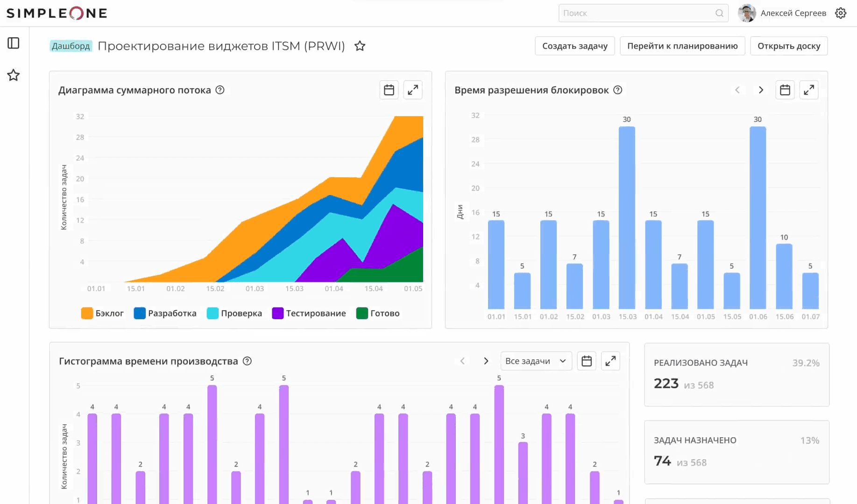Show help for Диаграмма суммарного потока
The height and width of the screenshot is (504, 857).
[x=220, y=90]
